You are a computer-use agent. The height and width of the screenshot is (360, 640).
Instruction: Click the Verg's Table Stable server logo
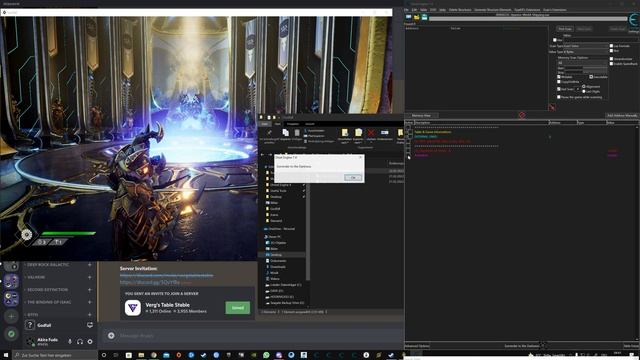point(133,308)
